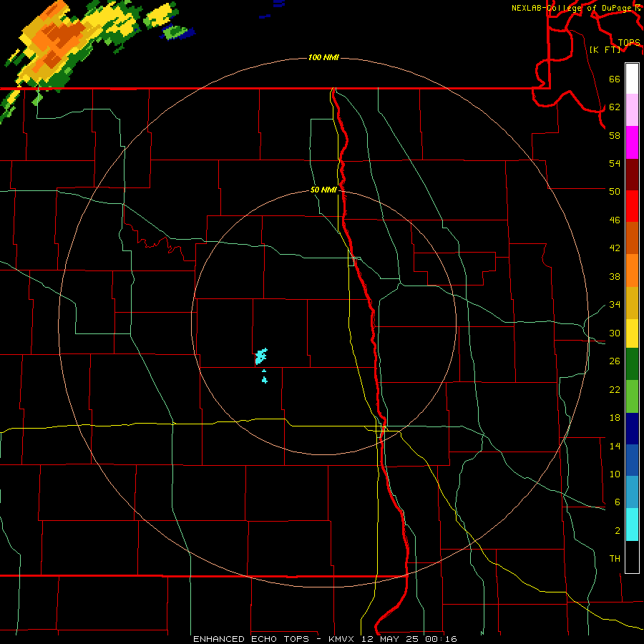Click the navy 14-18 kft legend swatch
Image resolution: width=644 pixels, height=644 pixels.
coord(632,429)
